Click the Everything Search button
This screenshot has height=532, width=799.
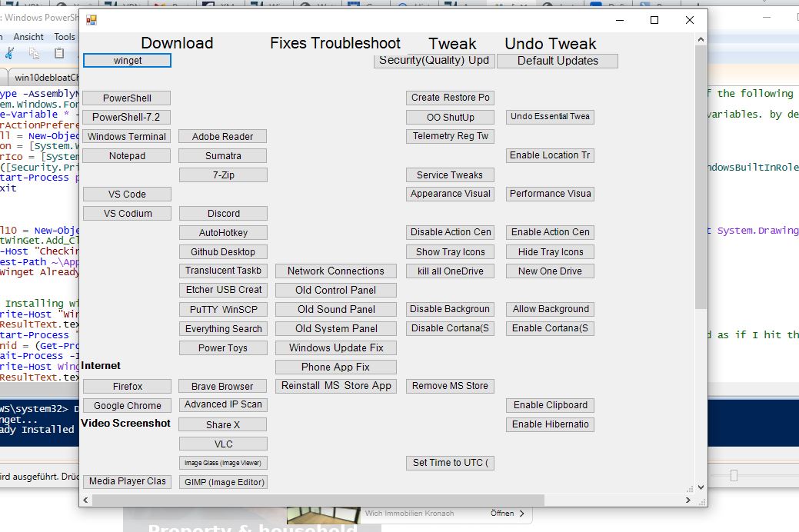[x=223, y=329]
